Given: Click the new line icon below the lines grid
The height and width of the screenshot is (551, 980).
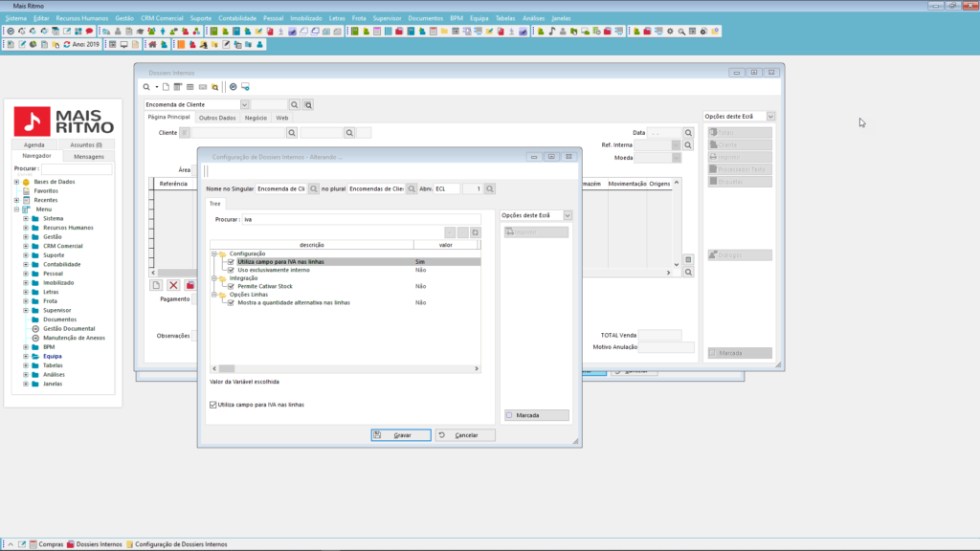Looking at the screenshot, I should tap(156, 285).
